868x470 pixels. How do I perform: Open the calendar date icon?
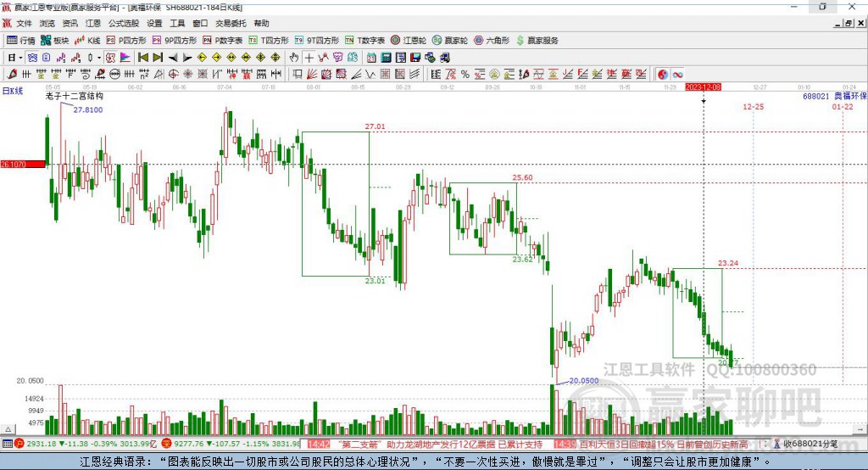click(371, 58)
